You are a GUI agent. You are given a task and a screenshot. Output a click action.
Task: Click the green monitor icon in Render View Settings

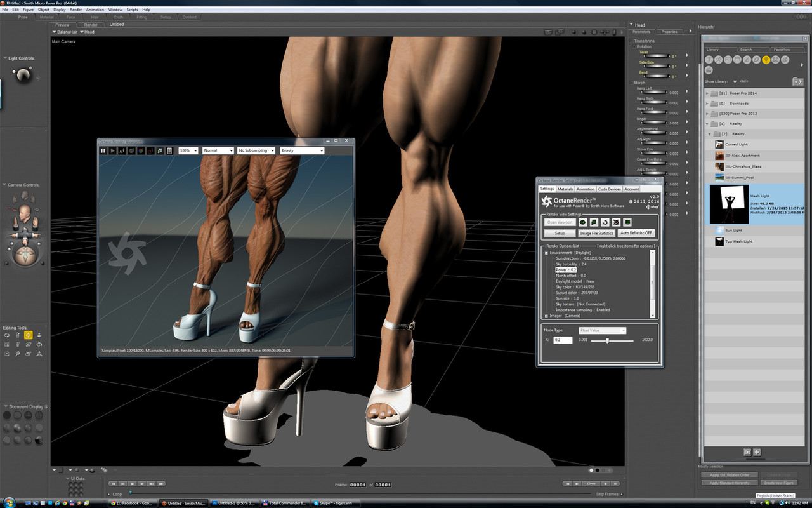point(627,222)
